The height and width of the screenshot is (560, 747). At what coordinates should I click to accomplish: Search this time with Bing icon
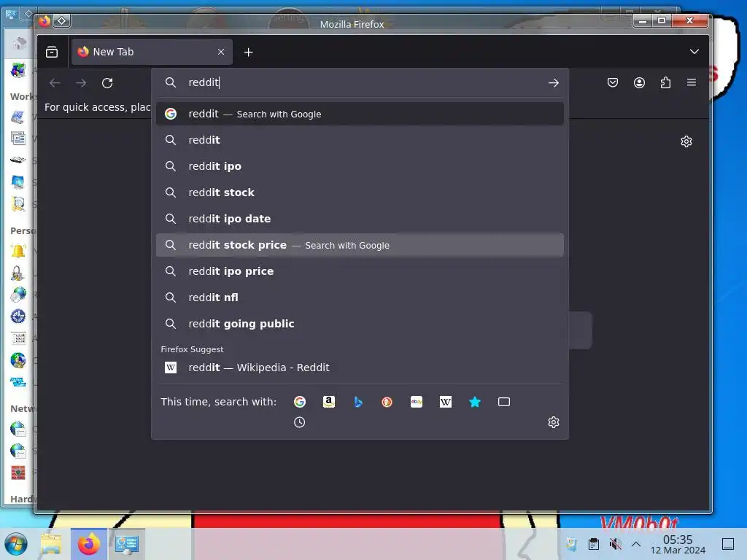[x=358, y=402]
